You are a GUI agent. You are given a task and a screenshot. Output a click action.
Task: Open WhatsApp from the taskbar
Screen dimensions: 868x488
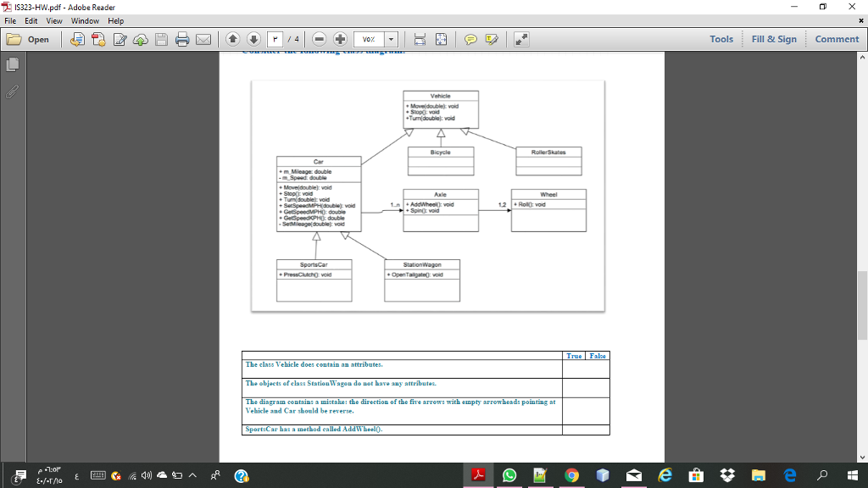509,476
